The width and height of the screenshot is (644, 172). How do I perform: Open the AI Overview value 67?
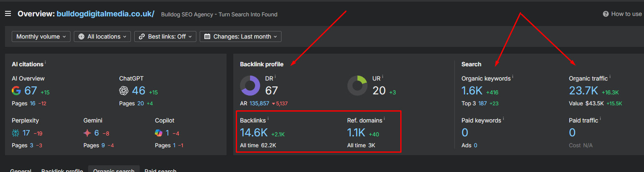[31, 91]
